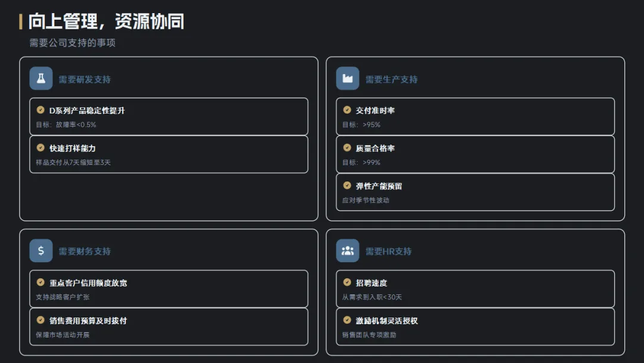
Task: Click check icon beside 招聘速度
Action: 347,282
